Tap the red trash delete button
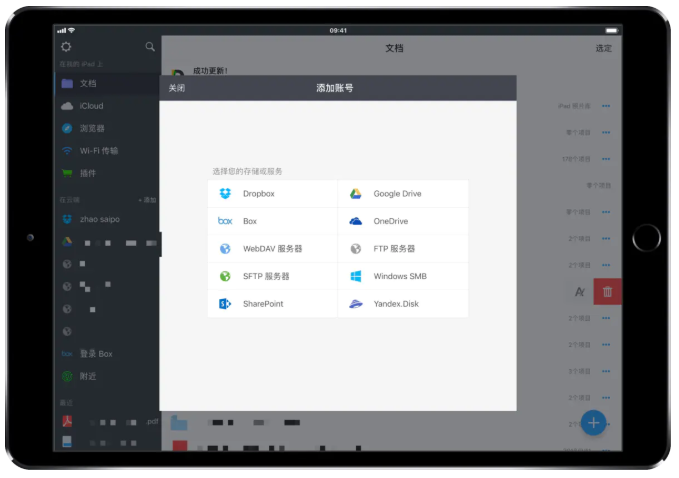679x478 pixels. (x=607, y=291)
